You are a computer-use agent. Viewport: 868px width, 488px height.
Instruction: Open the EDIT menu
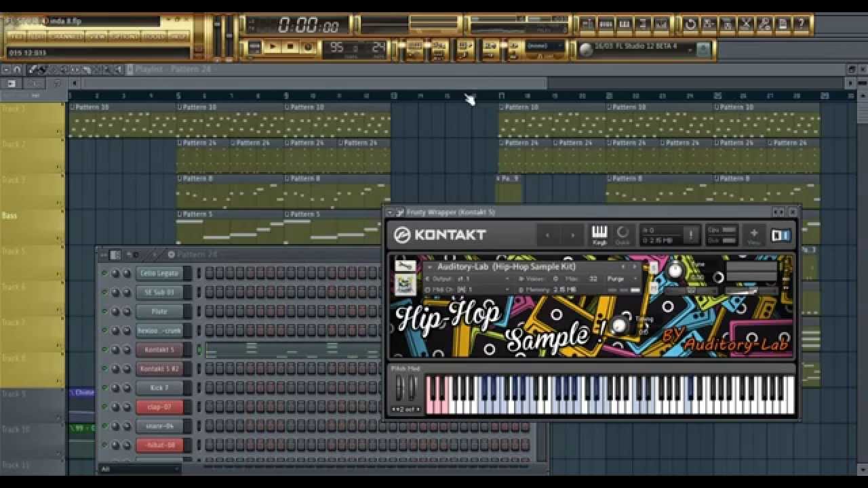(x=37, y=36)
